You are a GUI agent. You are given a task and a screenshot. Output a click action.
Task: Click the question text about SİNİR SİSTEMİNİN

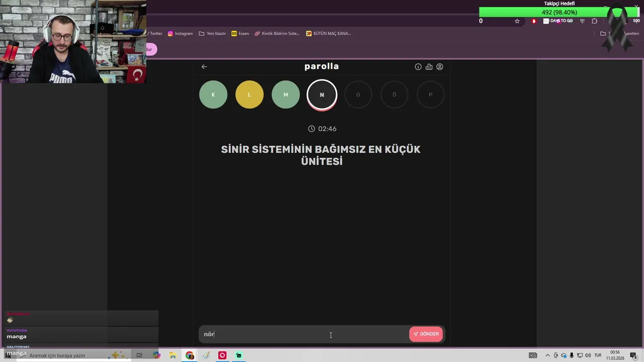coord(321,155)
